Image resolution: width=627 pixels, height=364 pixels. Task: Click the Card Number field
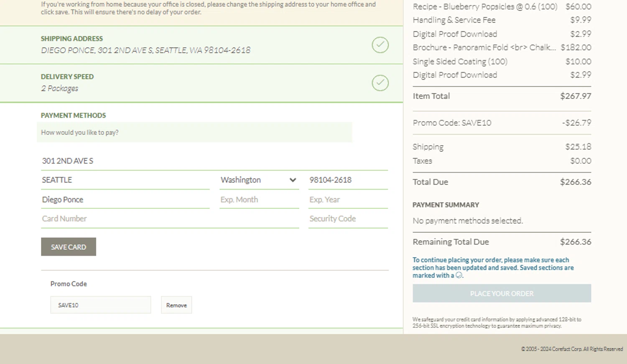pos(170,219)
